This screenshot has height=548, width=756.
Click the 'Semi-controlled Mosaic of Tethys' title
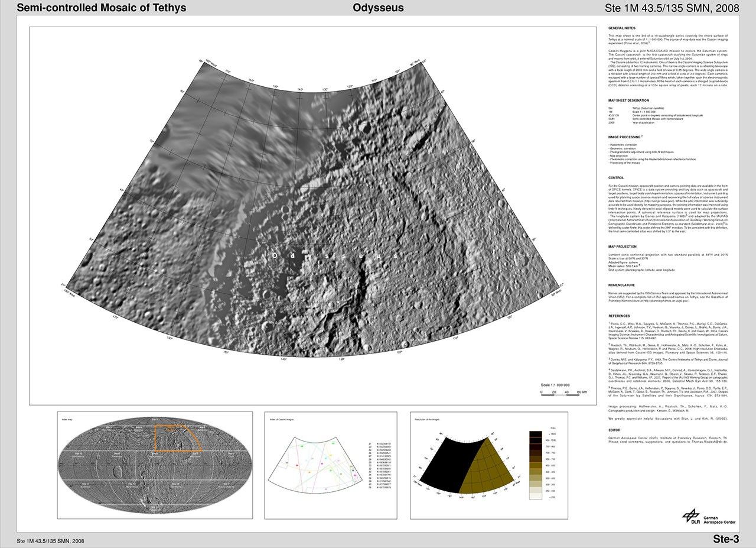coord(102,8)
